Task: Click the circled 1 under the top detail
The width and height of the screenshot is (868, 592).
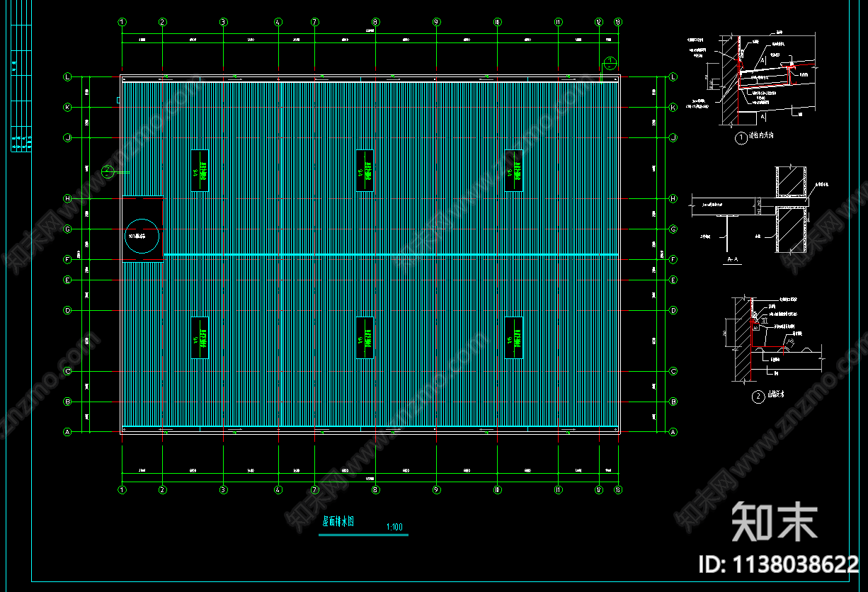Action: 741,139
